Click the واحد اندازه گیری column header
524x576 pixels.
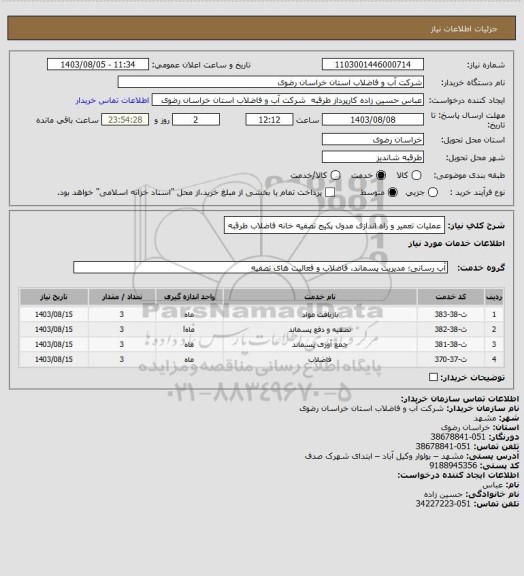coord(189,297)
